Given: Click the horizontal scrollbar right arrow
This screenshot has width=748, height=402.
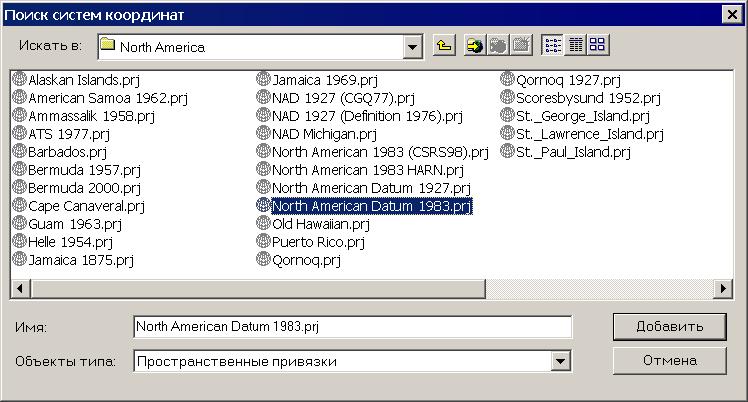Looking at the screenshot, I should [723, 289].
